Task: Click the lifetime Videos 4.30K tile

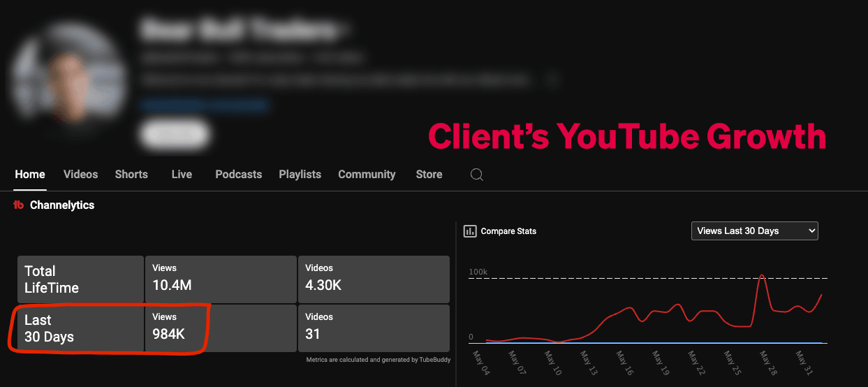Action: pos(374,277)
